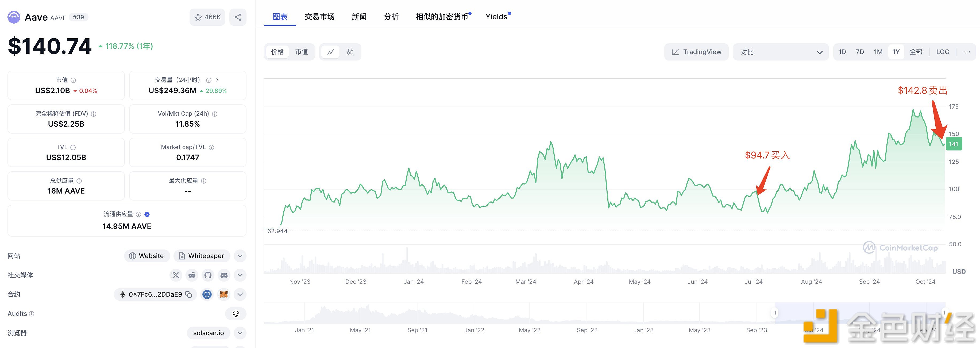Switch to 交易市场 tab
980x348 pixels.
(319, 17)
